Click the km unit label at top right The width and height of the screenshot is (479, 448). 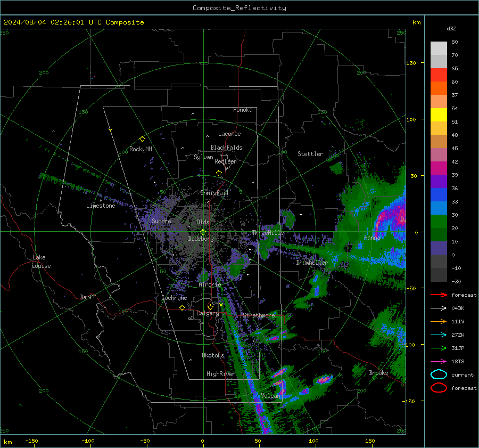(416, 22)
